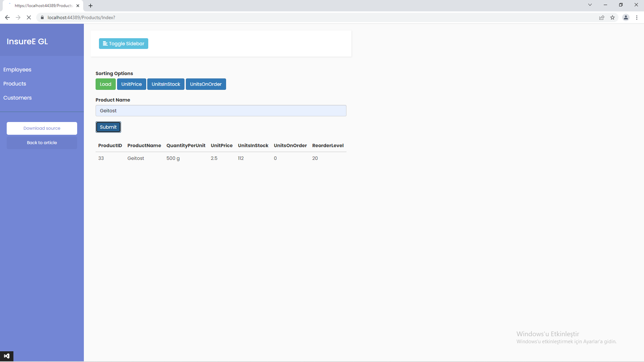Viewport: 644px width, 362px height.
Task: Click the share icon in the address bar
Action: coord(601,17)
